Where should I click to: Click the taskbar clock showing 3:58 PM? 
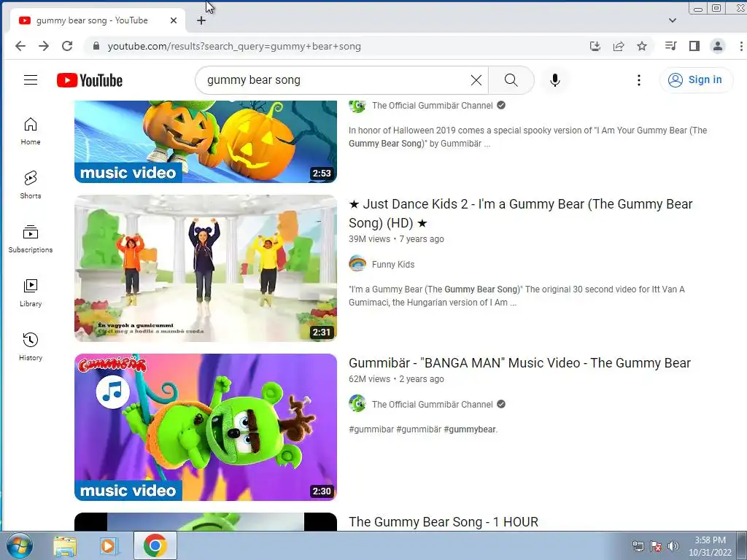pos(710,545)
